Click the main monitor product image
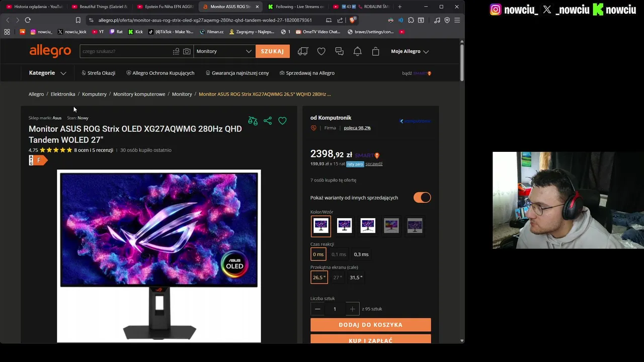The width and height of the screenshot is (644, 362). click(159, 256)
